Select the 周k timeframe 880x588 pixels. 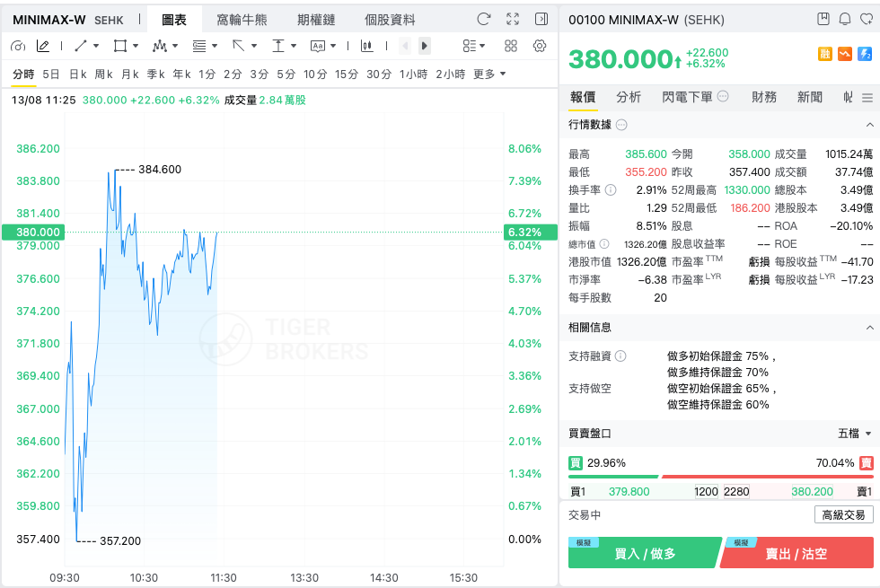(x=103, y=74)
